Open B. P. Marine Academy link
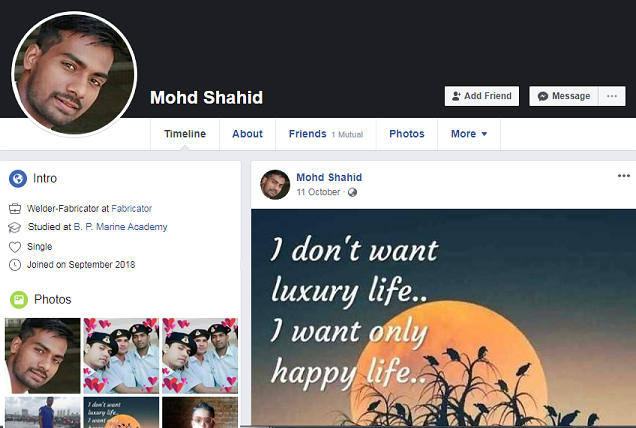The width and height of the screenshot is (636, 428). [120, 227]
